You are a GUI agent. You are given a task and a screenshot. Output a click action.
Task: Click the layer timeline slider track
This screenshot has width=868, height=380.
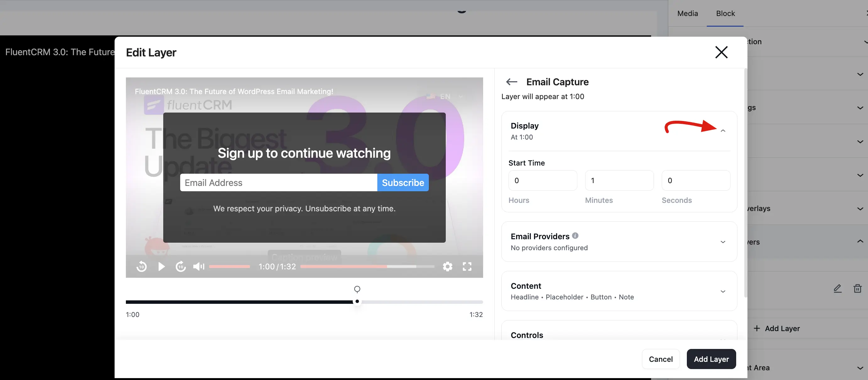304,302
